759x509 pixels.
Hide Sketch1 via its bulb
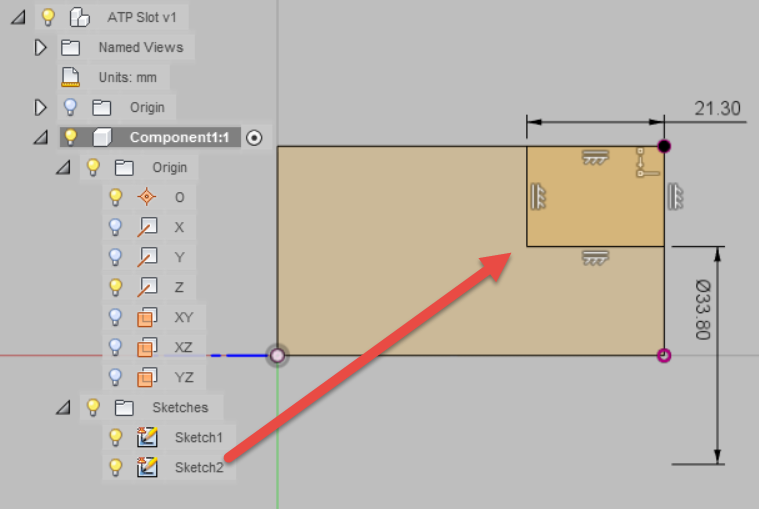(x=116, y=437)
